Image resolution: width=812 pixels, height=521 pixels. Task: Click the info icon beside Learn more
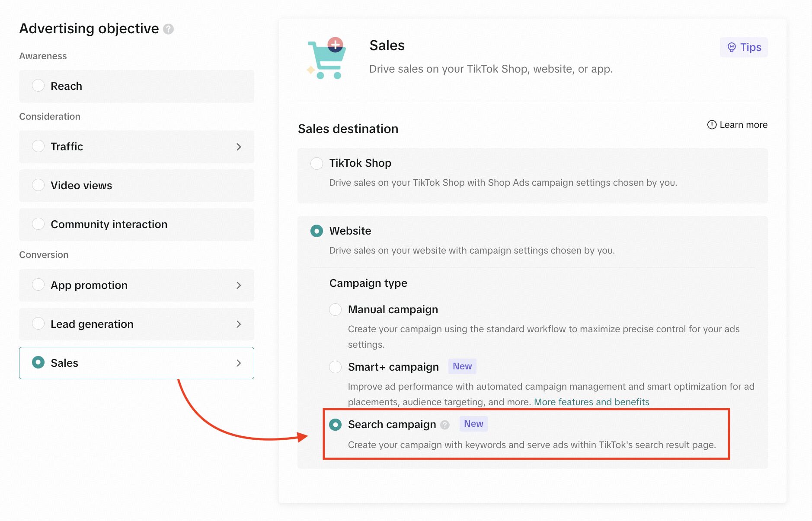coord(712,125)
